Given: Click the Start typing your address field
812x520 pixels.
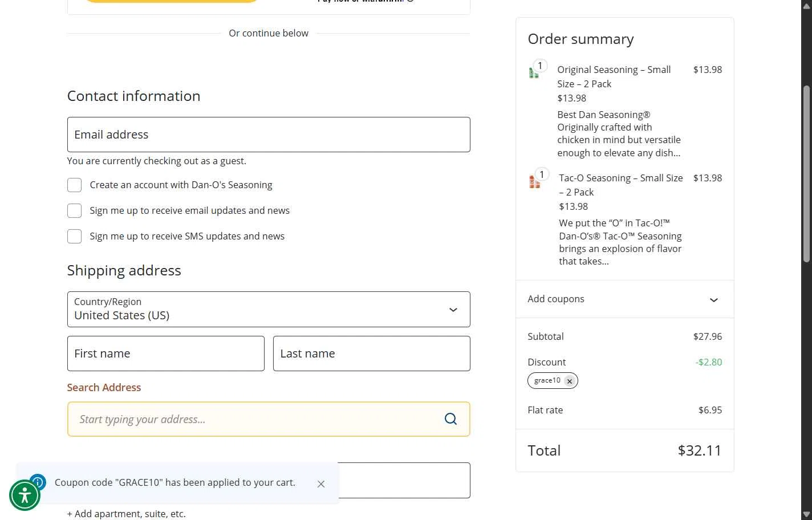Looking at the screenshot, I should [x=269, y=419].
